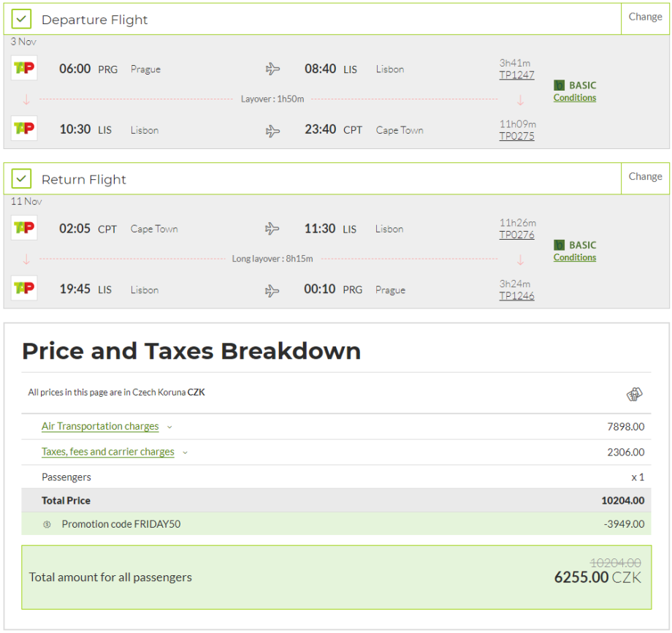
Task: Change the Return Flight selection
Action: tap(645, 176)
